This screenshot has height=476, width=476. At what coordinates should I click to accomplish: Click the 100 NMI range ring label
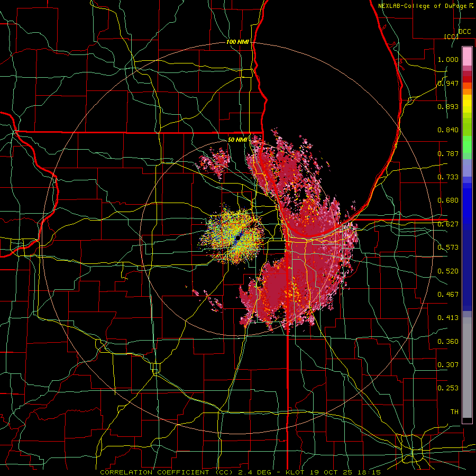point(237,42)
